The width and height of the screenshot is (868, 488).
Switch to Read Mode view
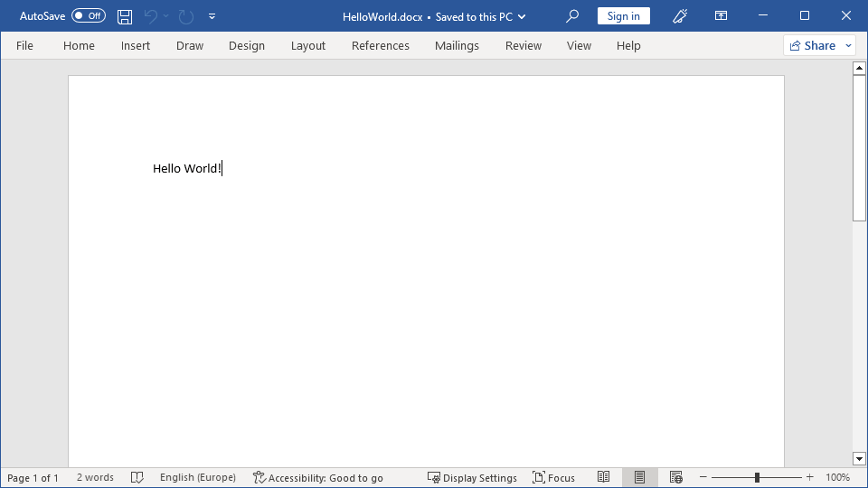(603, 477)
